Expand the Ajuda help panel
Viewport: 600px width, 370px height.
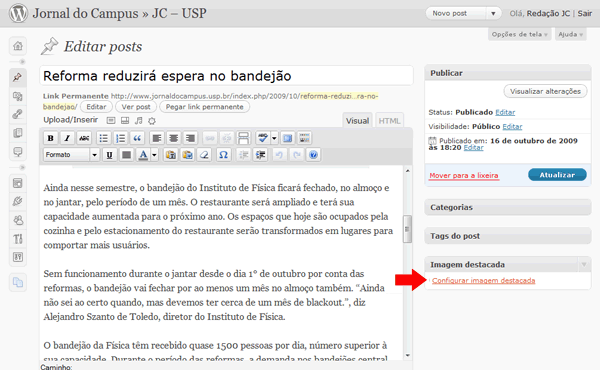coord(570,34)
